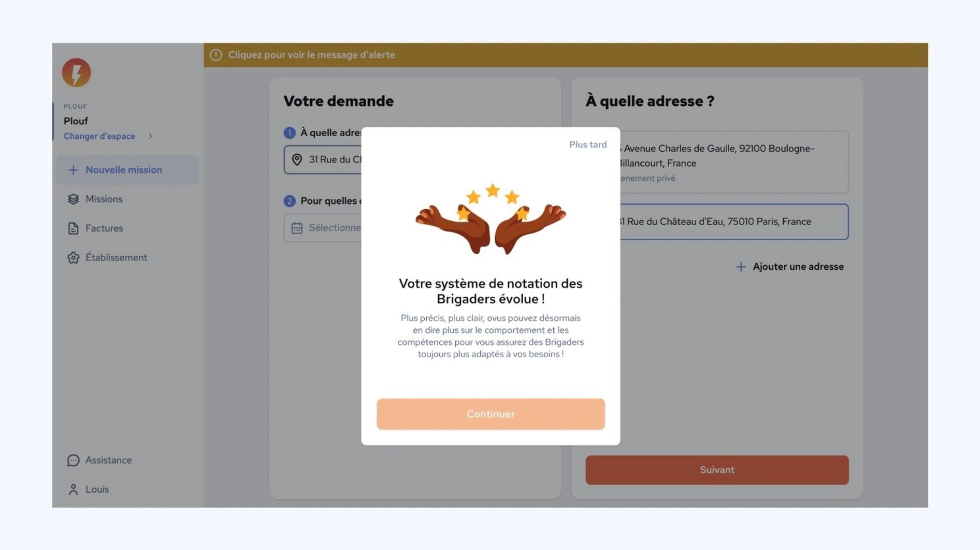Select the Rue du Château d'Eau address
Viewport: 980px width, 550px height.
pyautogui.click(x=734, y=222)
